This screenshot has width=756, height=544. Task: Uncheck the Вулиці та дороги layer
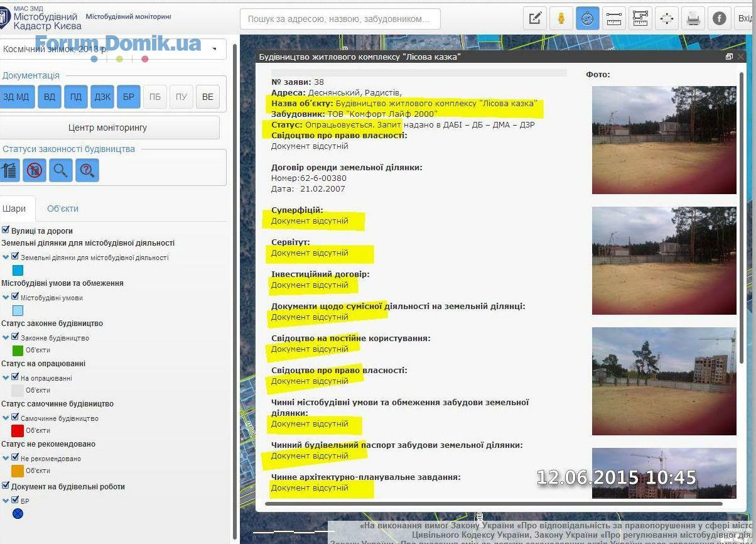[x=6, y=231]
